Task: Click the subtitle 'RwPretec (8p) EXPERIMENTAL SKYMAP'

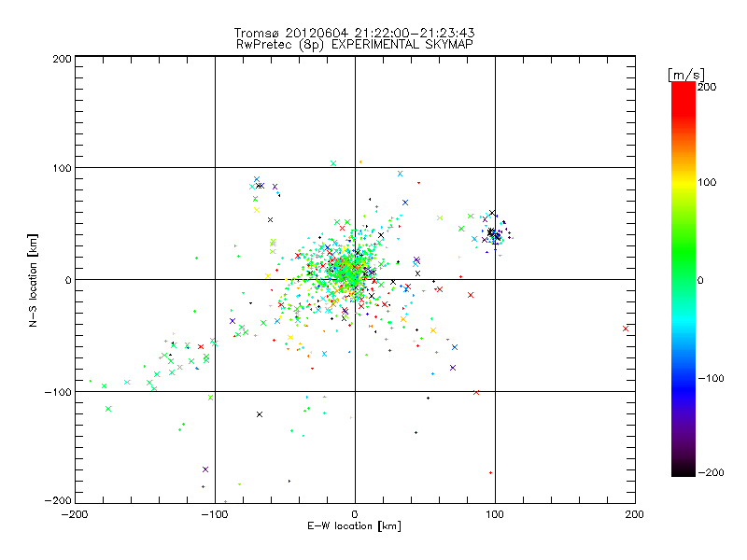Action: 355,45
